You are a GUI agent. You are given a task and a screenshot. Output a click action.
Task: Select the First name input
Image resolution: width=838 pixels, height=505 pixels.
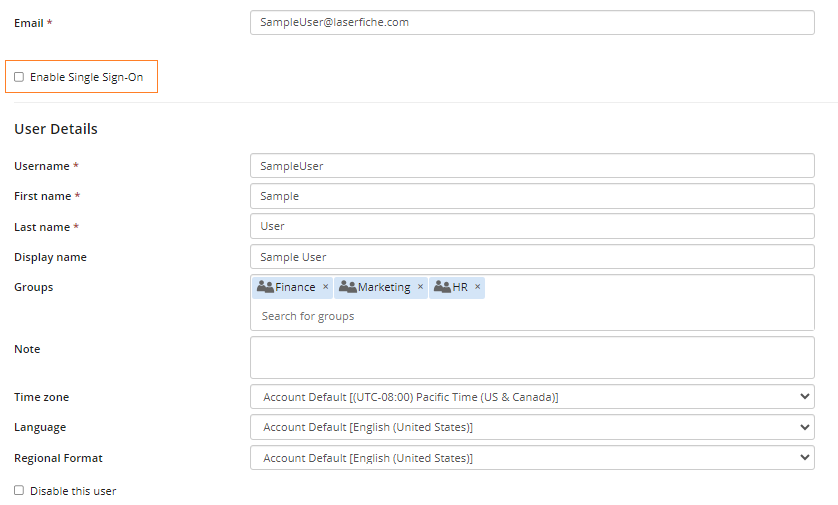click(x=532, y=196)
